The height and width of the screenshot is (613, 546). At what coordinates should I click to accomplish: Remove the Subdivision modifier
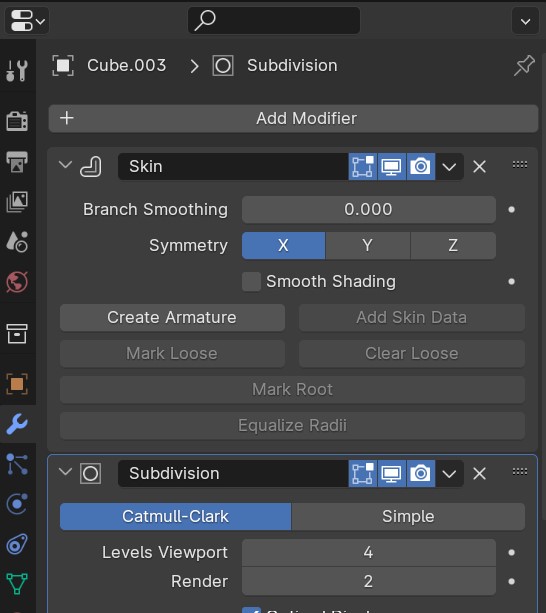480,473
